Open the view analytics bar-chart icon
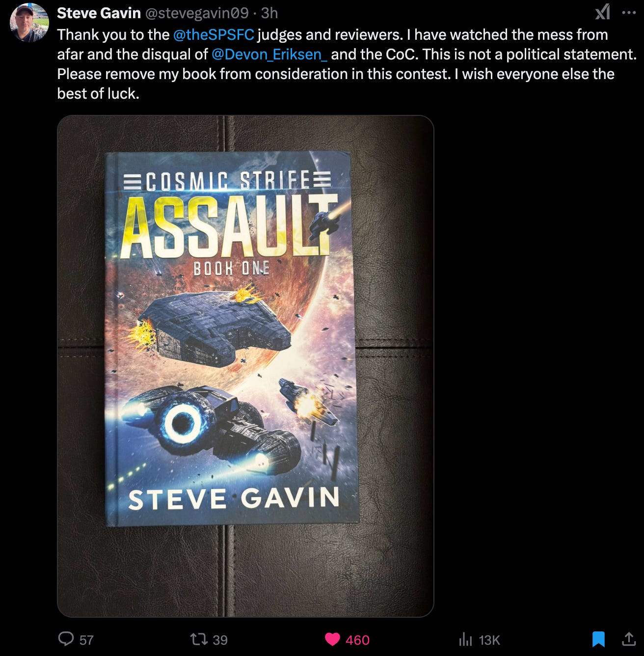Image resolution: width=644 pixels, height=656 pixels. pos(464,639)
